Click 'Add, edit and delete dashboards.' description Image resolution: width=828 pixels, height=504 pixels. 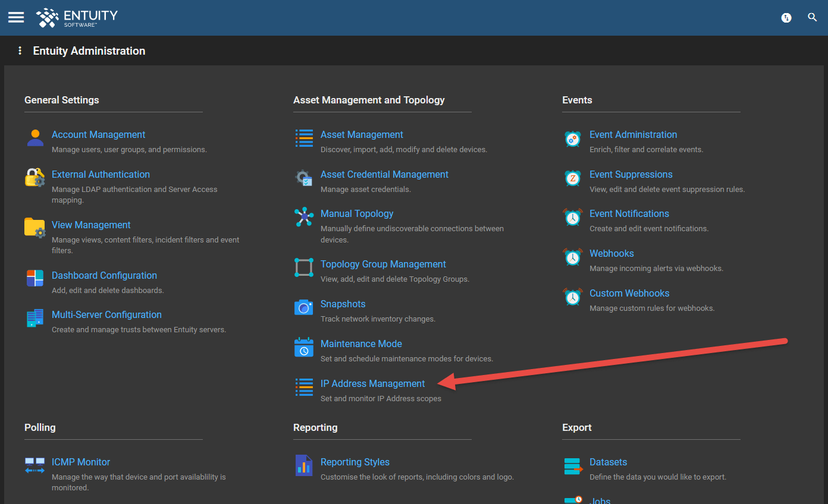108,291
